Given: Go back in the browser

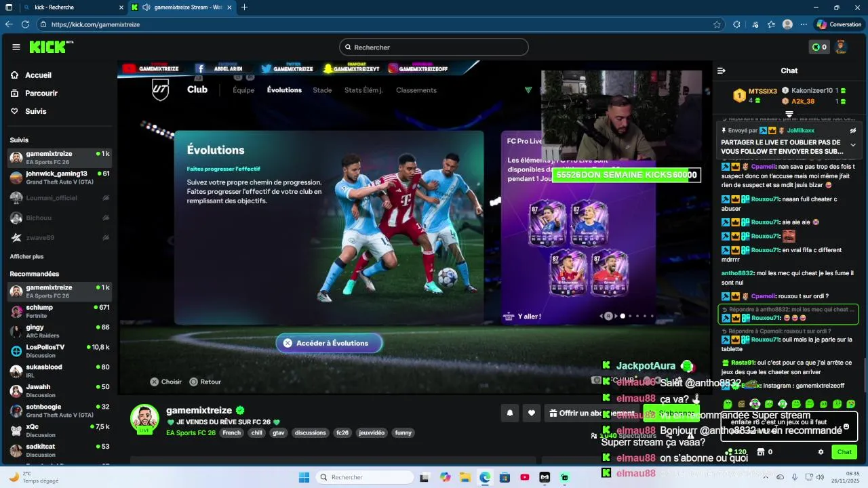Looking at the screenshot, I should coord(9,24).
